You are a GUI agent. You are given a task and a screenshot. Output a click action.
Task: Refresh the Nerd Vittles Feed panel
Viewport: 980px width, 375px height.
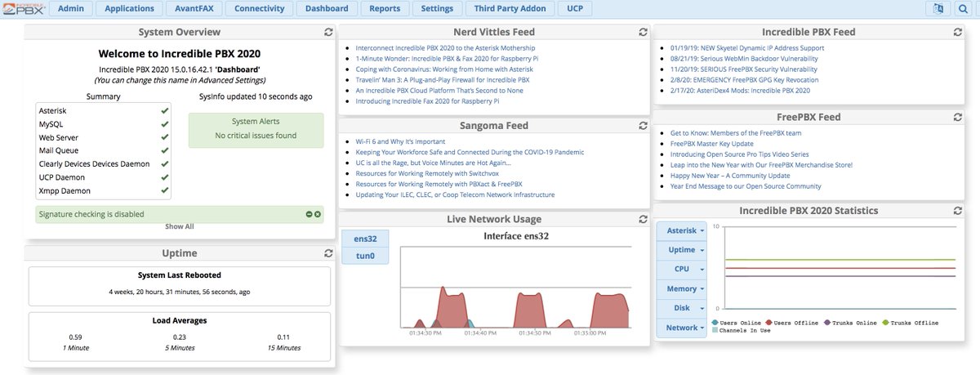pos(643,32)
